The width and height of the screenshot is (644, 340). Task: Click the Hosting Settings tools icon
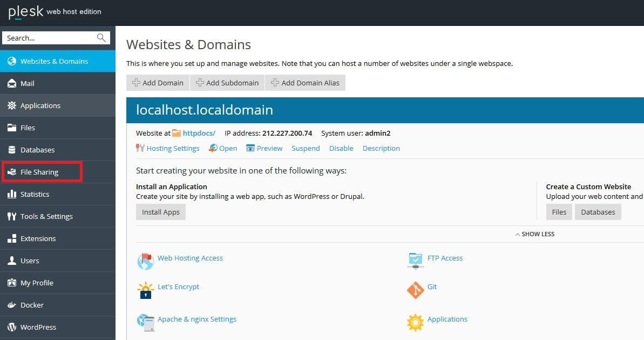tap(140, 148)
